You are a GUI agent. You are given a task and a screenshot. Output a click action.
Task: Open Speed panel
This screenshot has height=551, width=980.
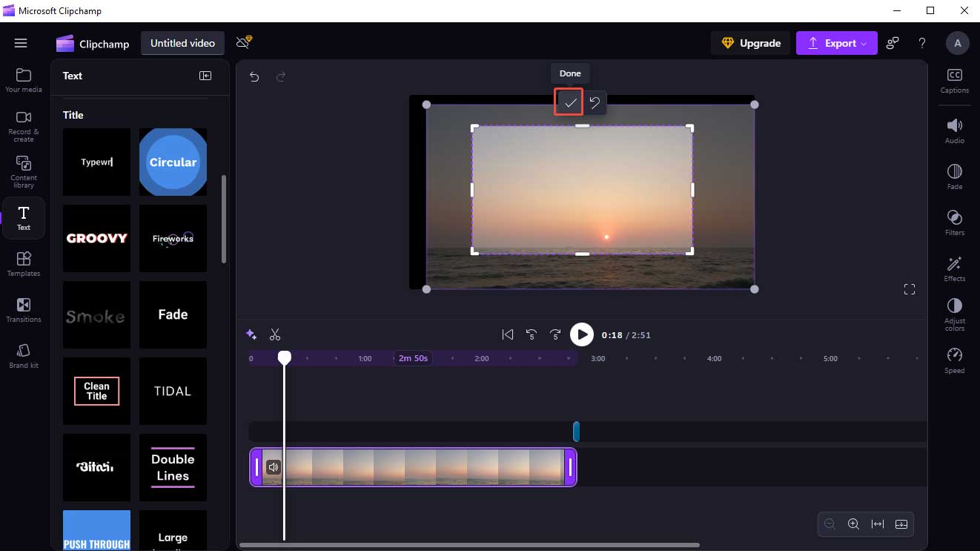(x=955, y=360)
